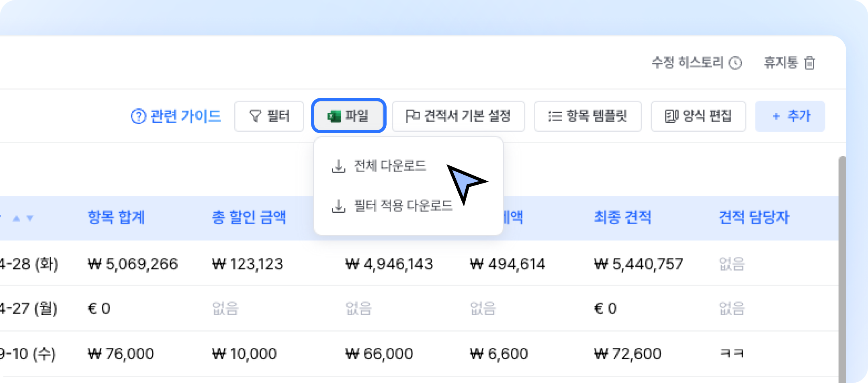Image resolution: width=868 pixels, height=383 pixels.
Task: Click the funnel icon on 필터
Action: coord(255,116)
